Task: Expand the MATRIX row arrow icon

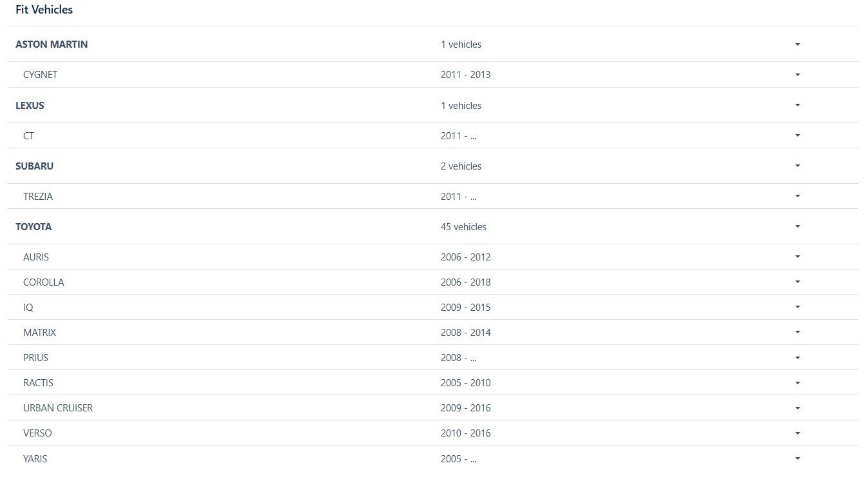Action: pos(797,332)
